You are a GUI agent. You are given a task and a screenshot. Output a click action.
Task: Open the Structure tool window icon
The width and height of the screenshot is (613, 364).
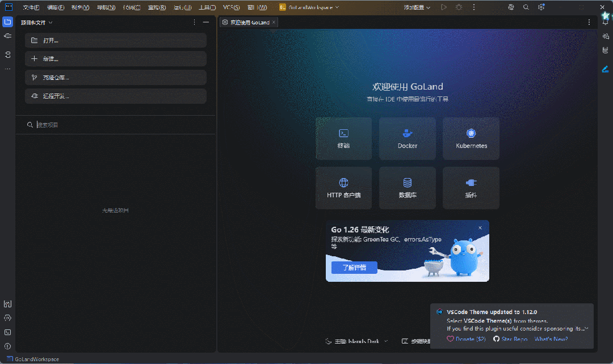pyautogui.click(x=7, y=54)
